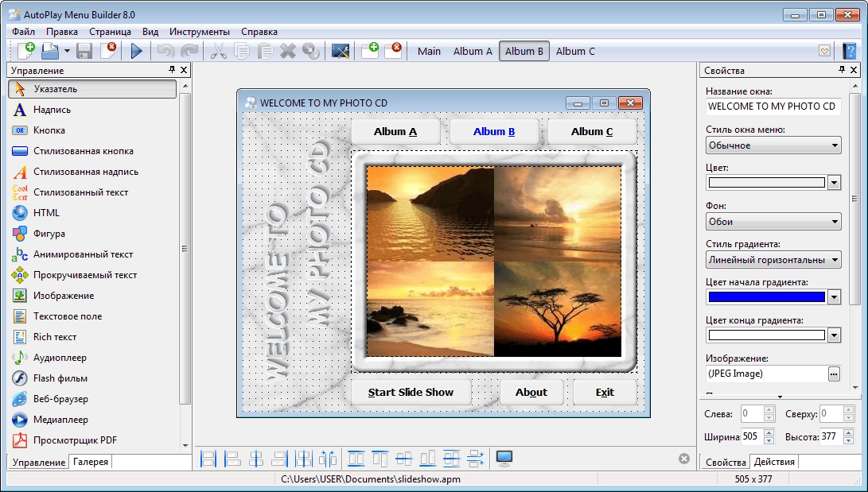The image size is (868, 492).
Task: Open the Страница menu
Action: (110, 32)
